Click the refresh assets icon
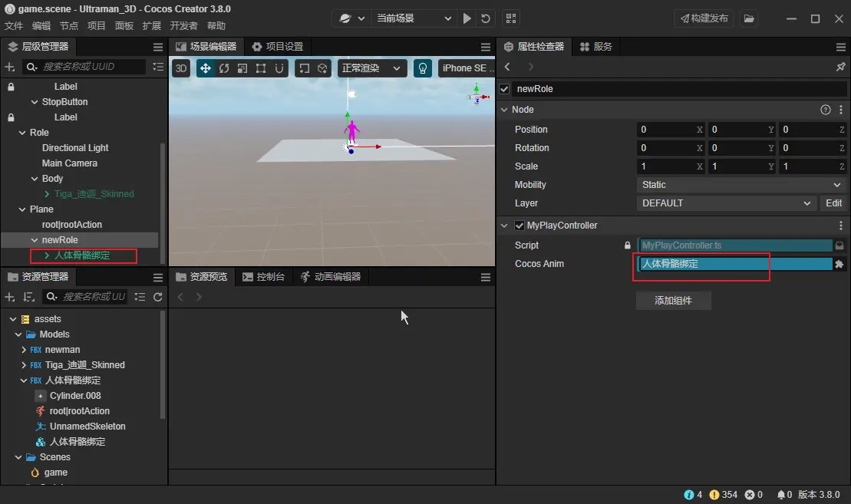Viewport: 851px width, 504px height. click(158, 297)
